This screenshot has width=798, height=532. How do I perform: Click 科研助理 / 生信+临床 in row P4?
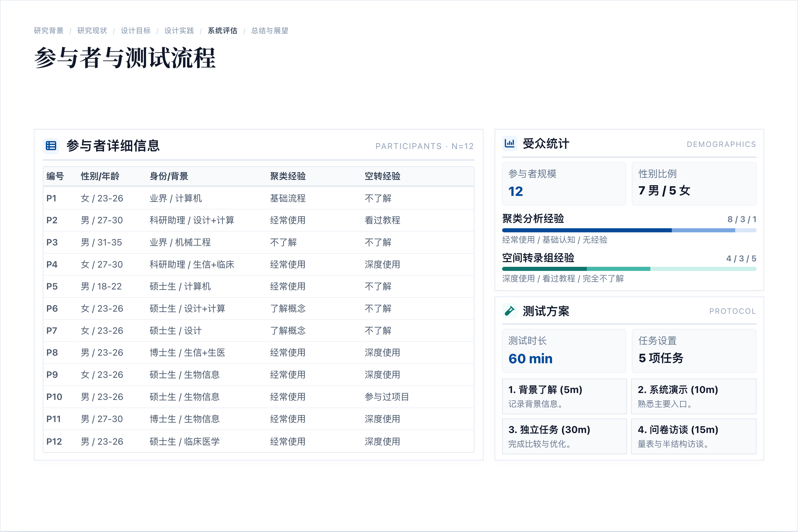192,264
